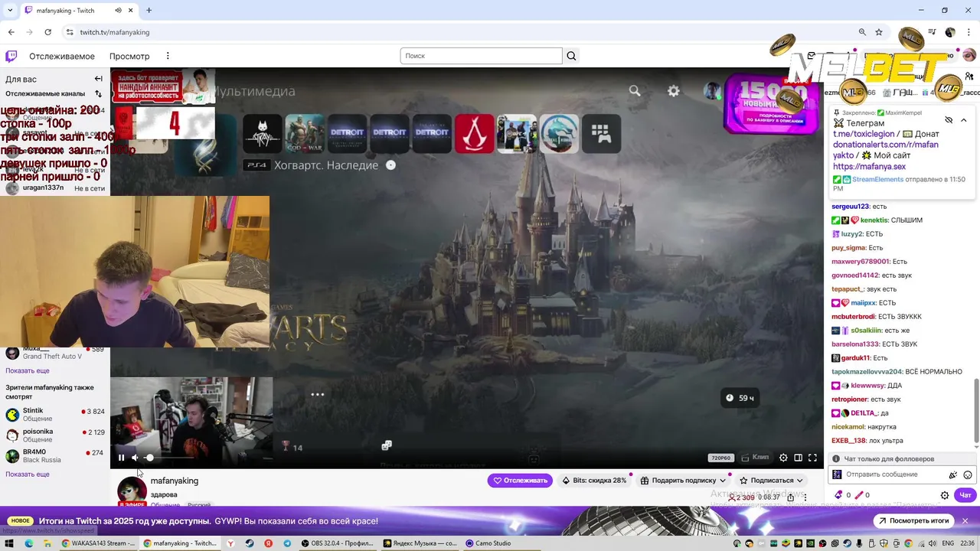This screenshot has width=980, height=551.
Task: Toggle fullscreen on the player
Action: point(812,458)
